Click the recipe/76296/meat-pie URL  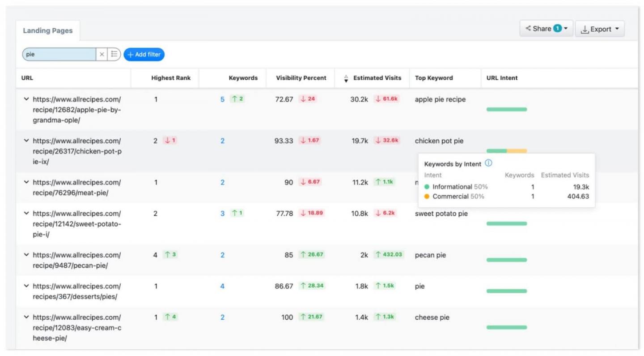77,188
